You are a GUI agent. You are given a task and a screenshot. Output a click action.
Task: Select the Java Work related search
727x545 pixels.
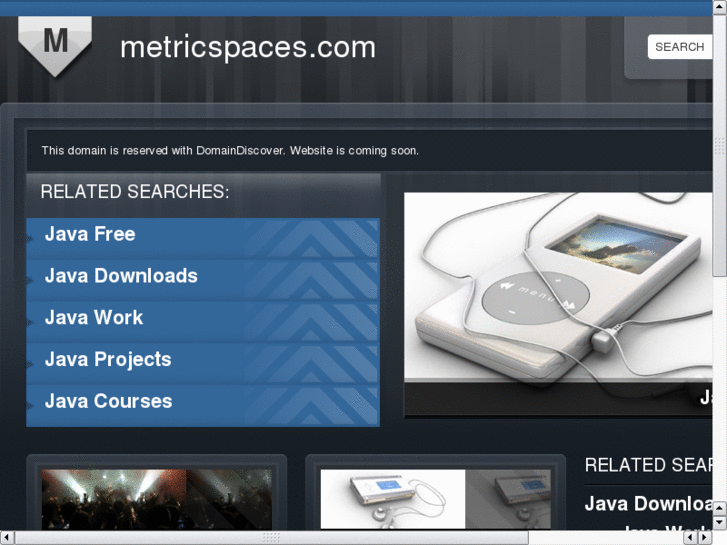point(203,321)
